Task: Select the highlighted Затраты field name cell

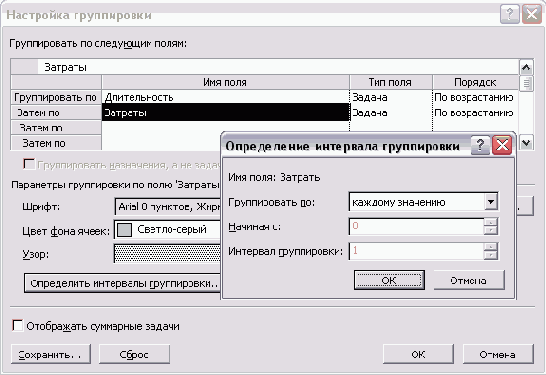Action: 226,112
